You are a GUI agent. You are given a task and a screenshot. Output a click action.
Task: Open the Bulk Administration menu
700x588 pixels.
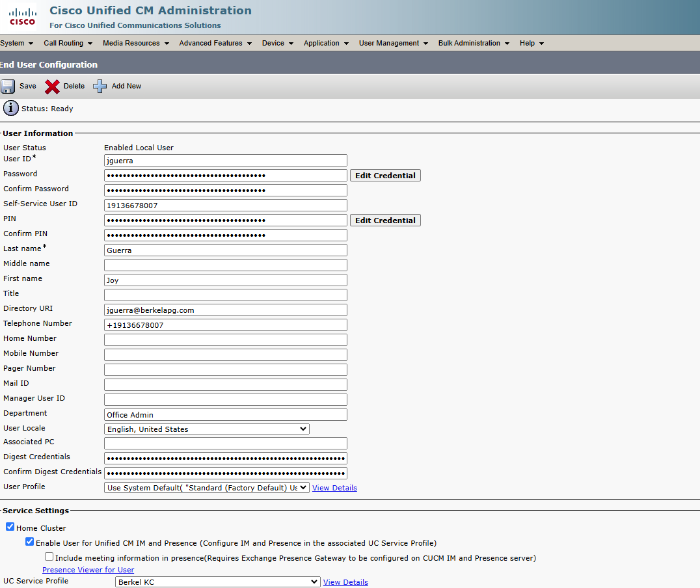[474, 44]
